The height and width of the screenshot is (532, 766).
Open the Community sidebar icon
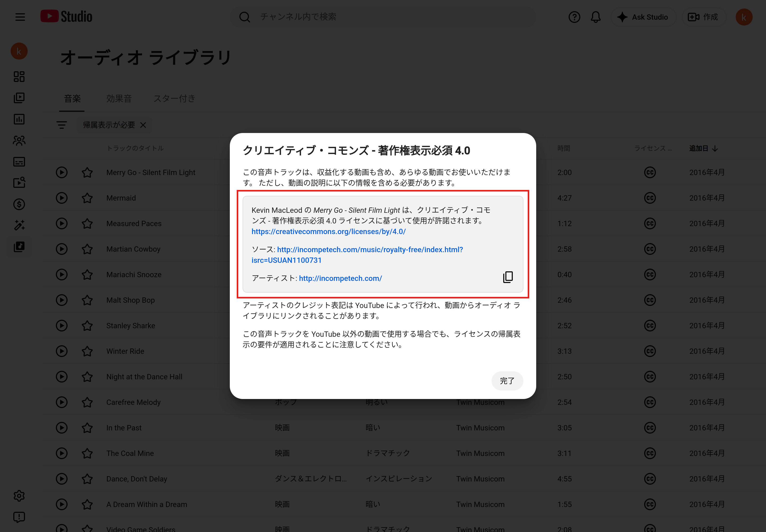click(19, 140)
